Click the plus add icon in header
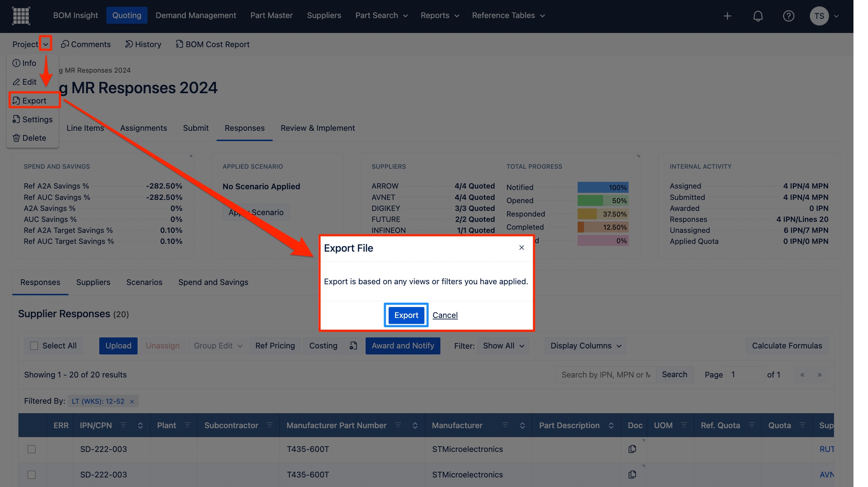 727,16
